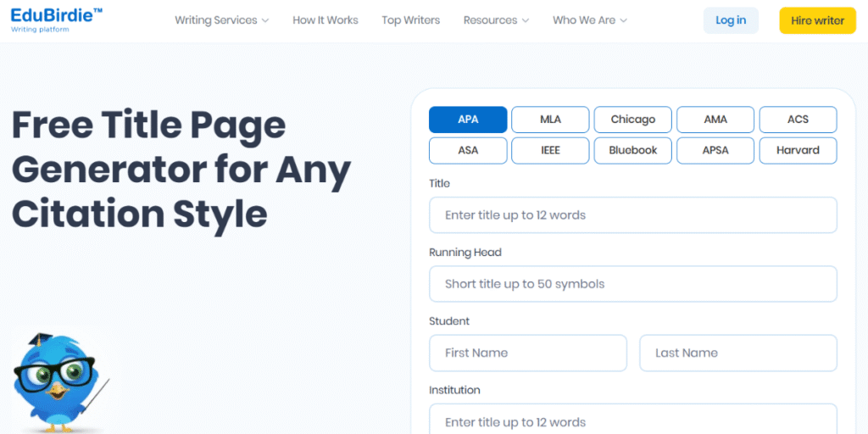The height and width of the screenshot is (434, 868).
Task: Go to Top Writers page
Action: pyautogui.click(x=411, y=20)
